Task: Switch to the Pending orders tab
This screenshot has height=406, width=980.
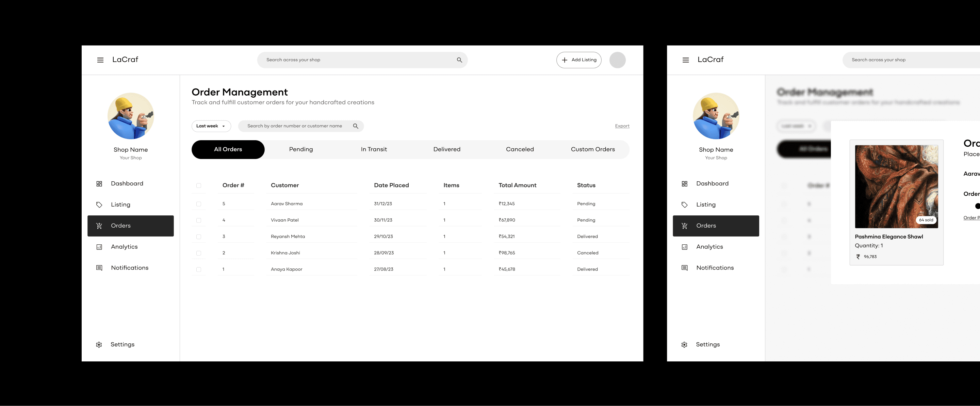Action: coord(301,149)
